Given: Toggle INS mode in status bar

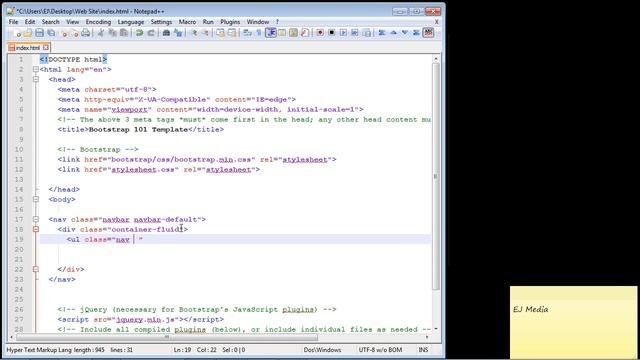Looking at the screenshot, I should [423, 350].
